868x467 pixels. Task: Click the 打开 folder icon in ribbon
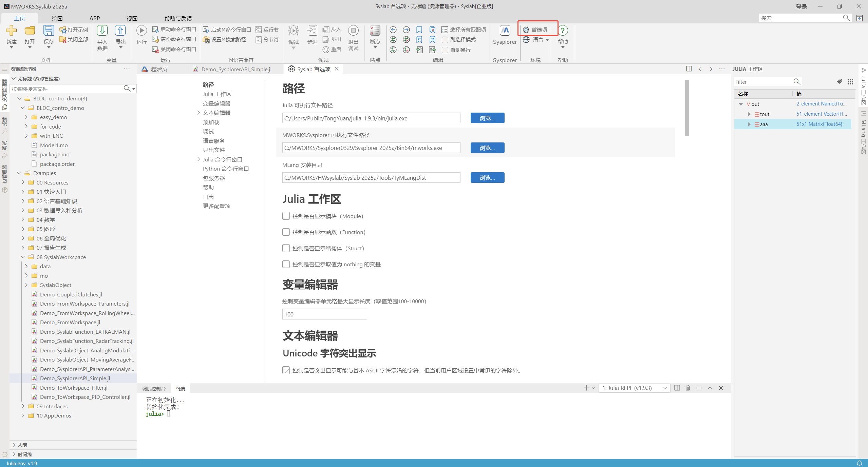pyautogui.click(x=30, y=31)
